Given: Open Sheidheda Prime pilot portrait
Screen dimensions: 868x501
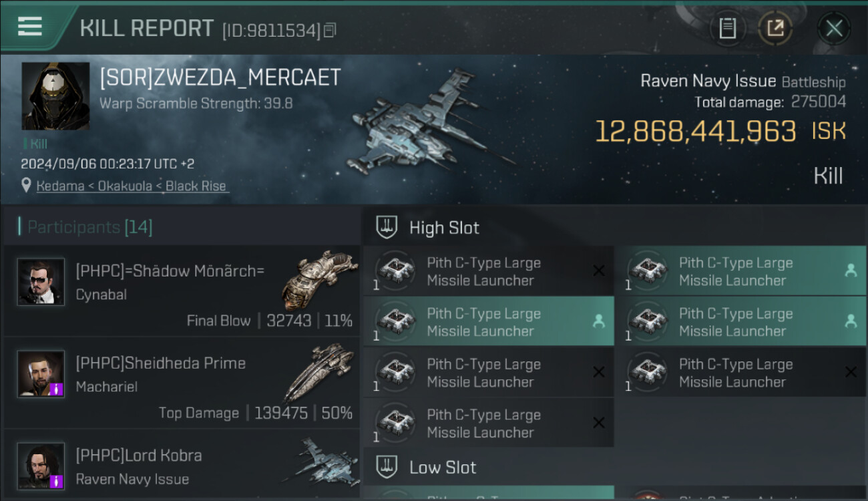Looking at the screenshot, I should click(x=41, y=373).
